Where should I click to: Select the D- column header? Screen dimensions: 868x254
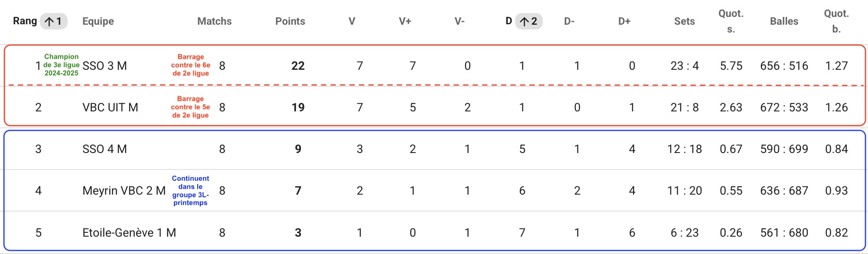pyautogui.click(x=569, y=21)
